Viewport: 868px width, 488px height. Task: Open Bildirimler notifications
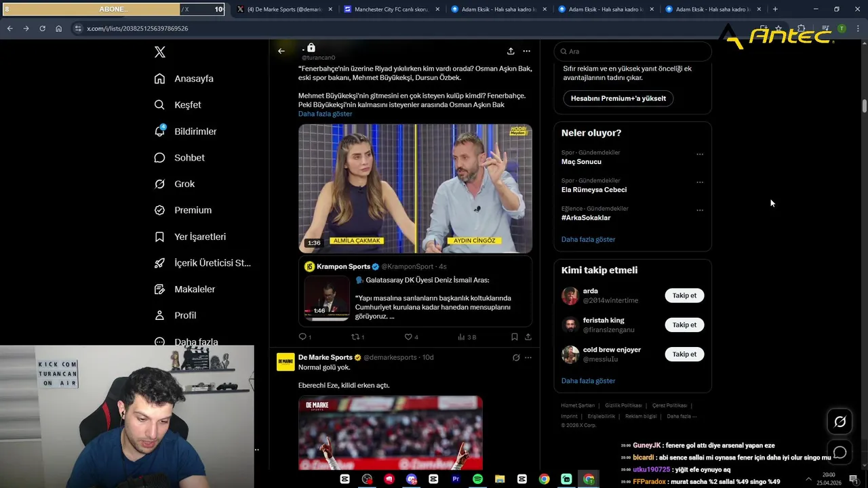point(185,131)
